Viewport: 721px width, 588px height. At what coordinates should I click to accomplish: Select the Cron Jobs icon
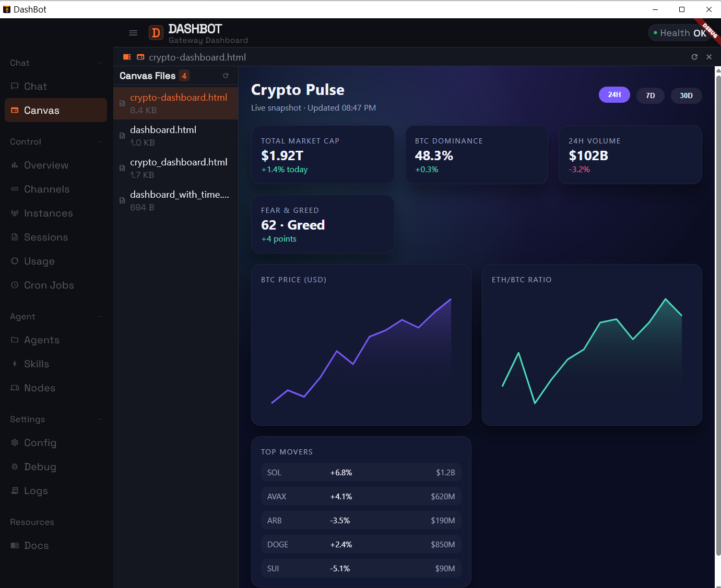(15, 285)
